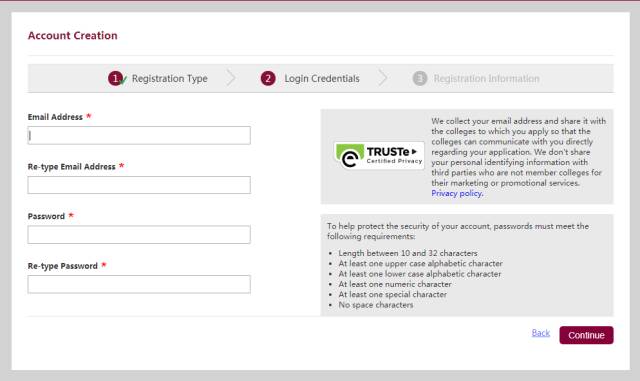Screen dimensions: 640x381
Task: Click the step 2 numbered circle icon
Action: pyautogui.click(x=268, y=78)
